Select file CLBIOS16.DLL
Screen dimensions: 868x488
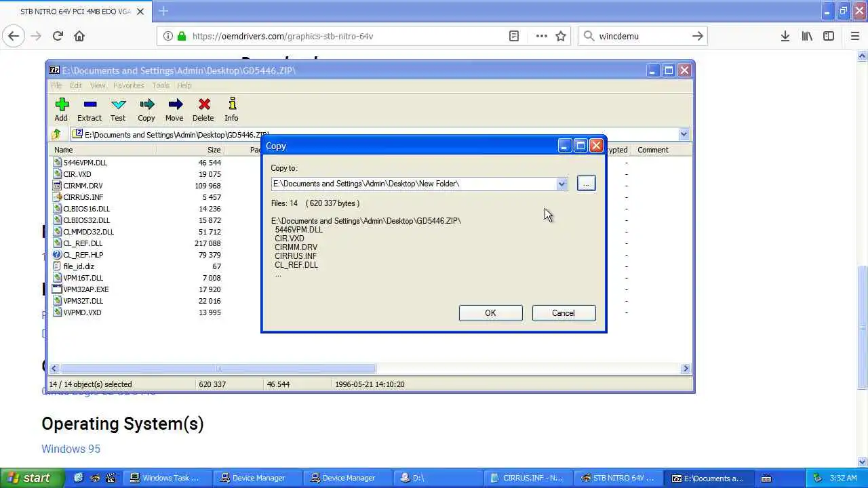coord(86,209)
